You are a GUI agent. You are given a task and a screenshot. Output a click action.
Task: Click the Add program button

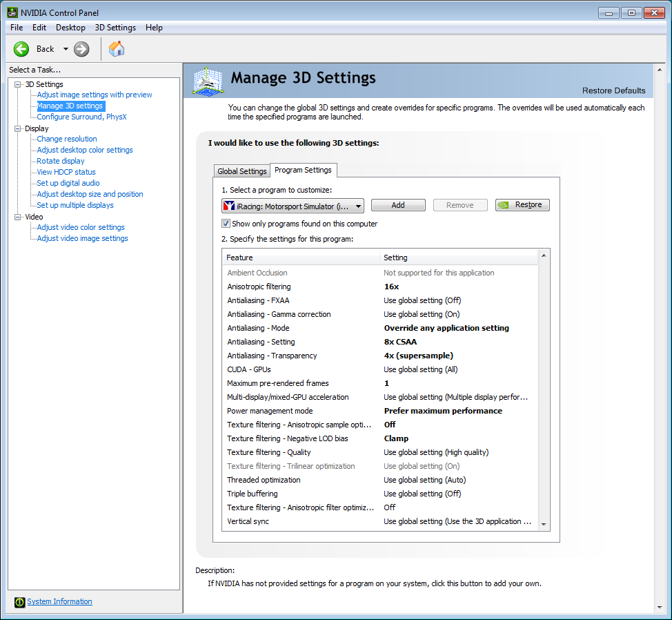398,205
